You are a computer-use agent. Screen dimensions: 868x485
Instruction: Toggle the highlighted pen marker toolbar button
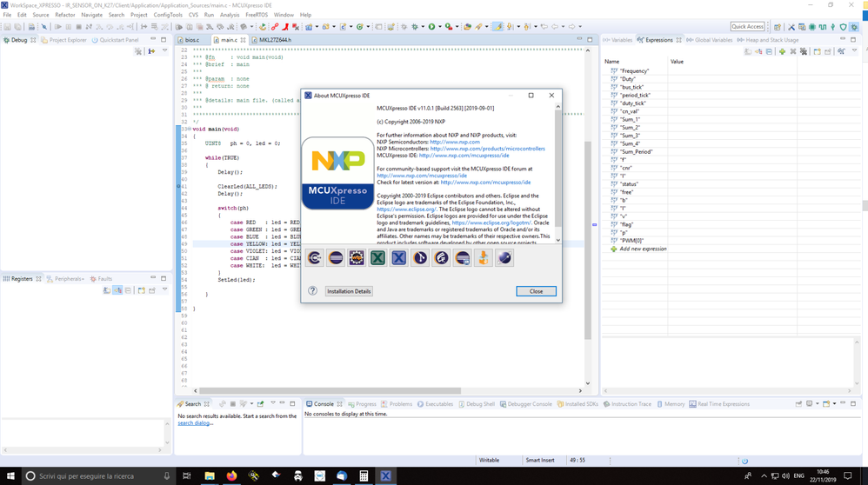(497, 27)
